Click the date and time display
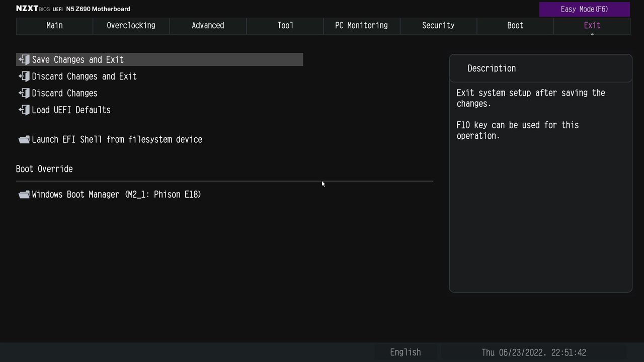644x362 pixels. tap(534, 352)
